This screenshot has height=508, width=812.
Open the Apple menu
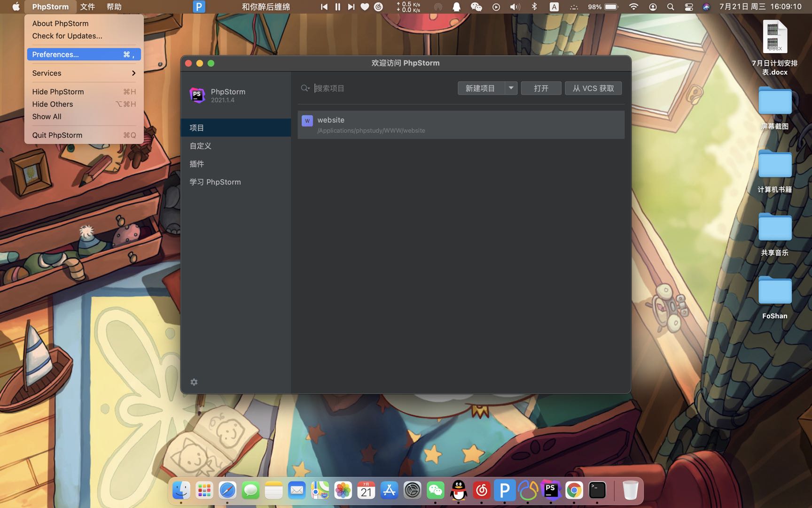tap(16, 7)
